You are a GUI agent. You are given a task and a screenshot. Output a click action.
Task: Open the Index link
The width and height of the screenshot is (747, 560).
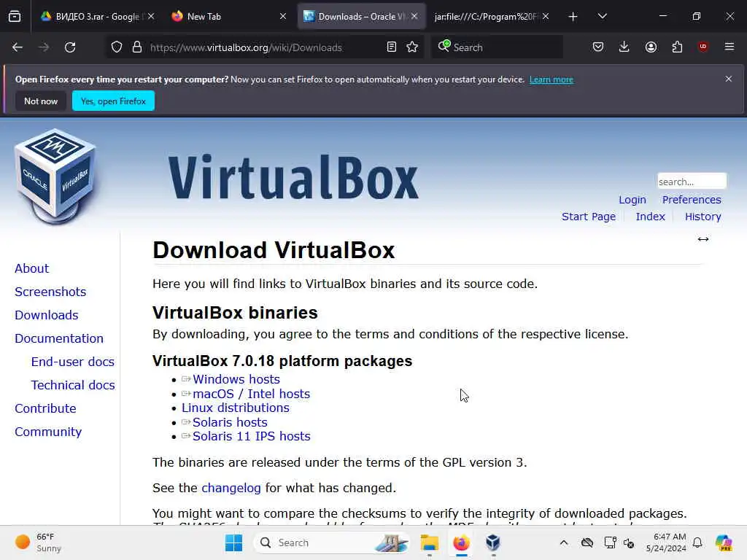point(650,216)
